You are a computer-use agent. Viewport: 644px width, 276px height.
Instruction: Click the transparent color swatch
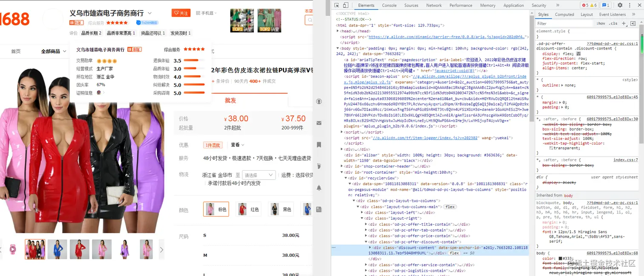[552, 148]
